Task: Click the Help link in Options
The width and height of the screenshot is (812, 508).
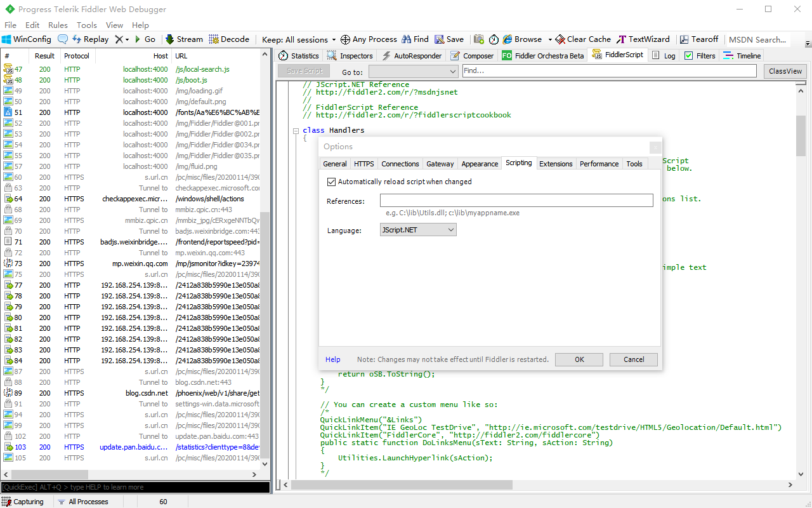Action: 333,359
